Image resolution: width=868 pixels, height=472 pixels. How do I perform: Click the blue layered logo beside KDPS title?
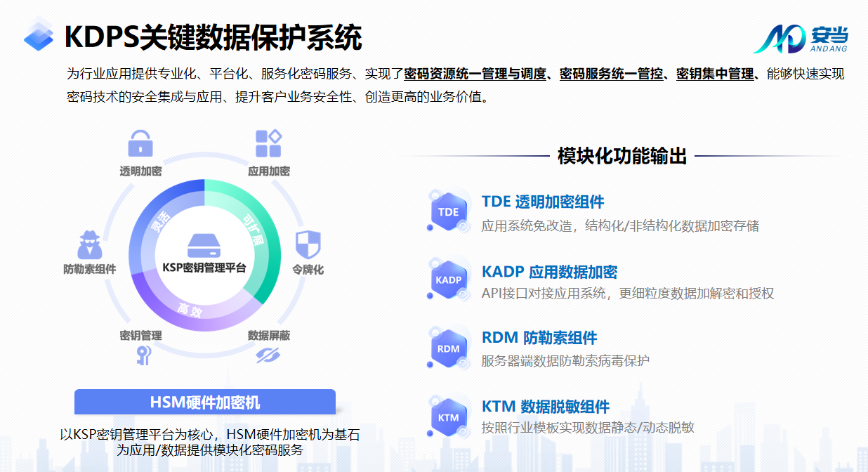click(39, 34)
